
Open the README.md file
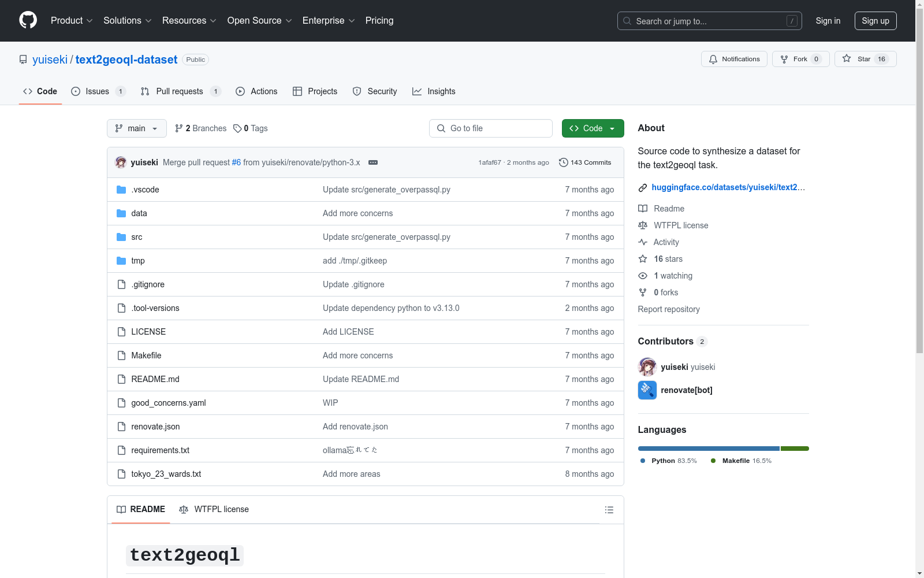coord(155,379)
